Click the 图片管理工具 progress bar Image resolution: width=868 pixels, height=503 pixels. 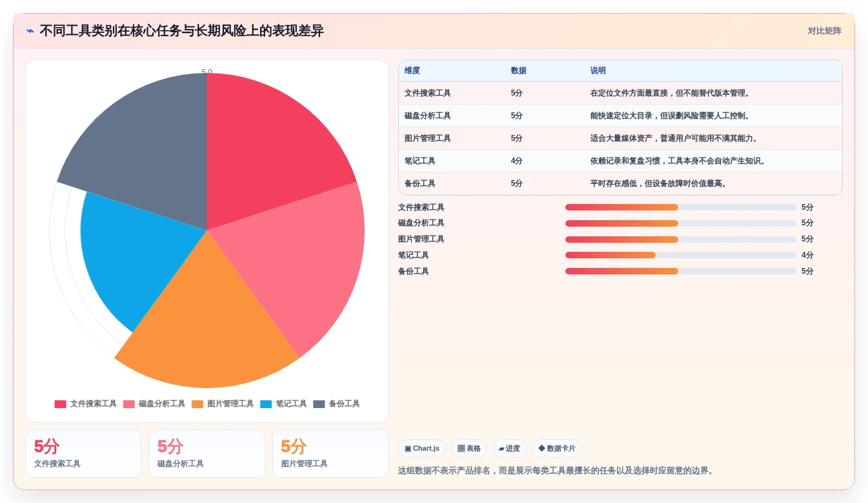[681, 240]
